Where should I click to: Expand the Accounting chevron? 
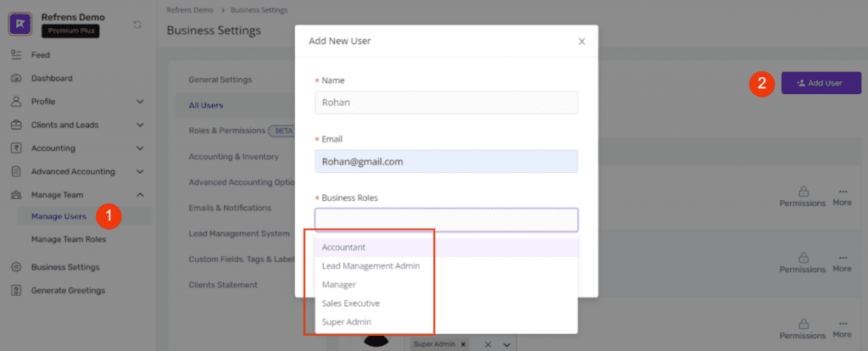pos(140,148)
